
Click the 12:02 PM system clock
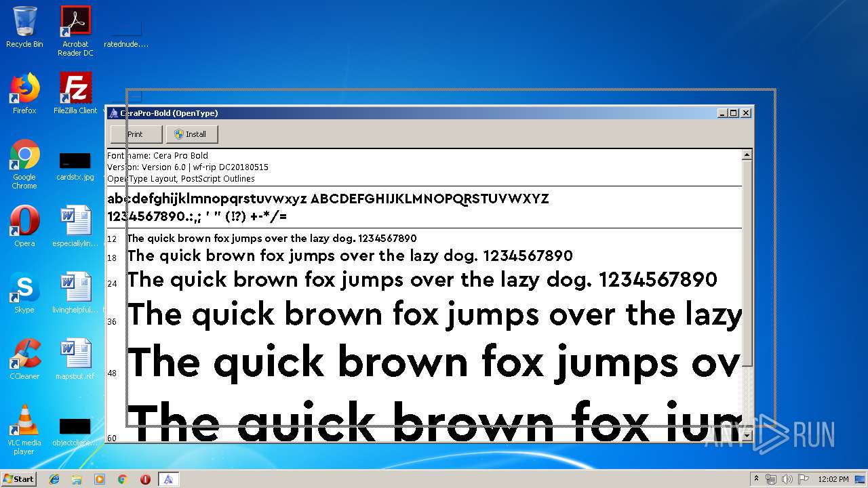tap(833, 479)
